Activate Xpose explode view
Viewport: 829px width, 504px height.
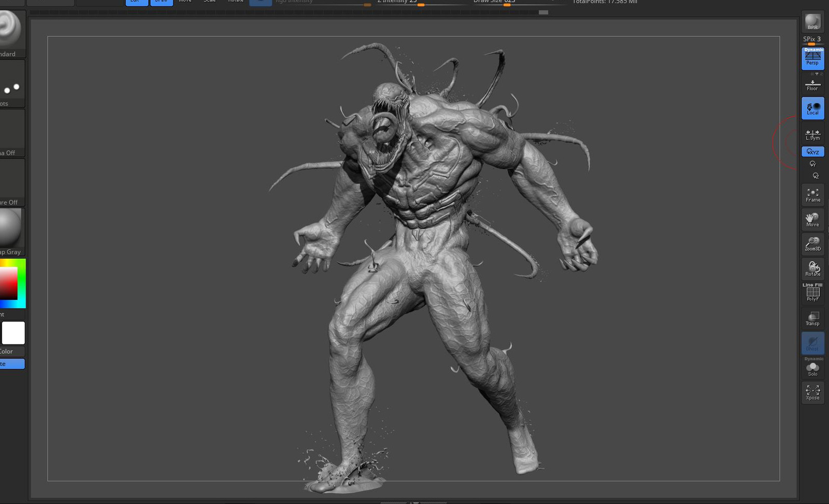812,393
